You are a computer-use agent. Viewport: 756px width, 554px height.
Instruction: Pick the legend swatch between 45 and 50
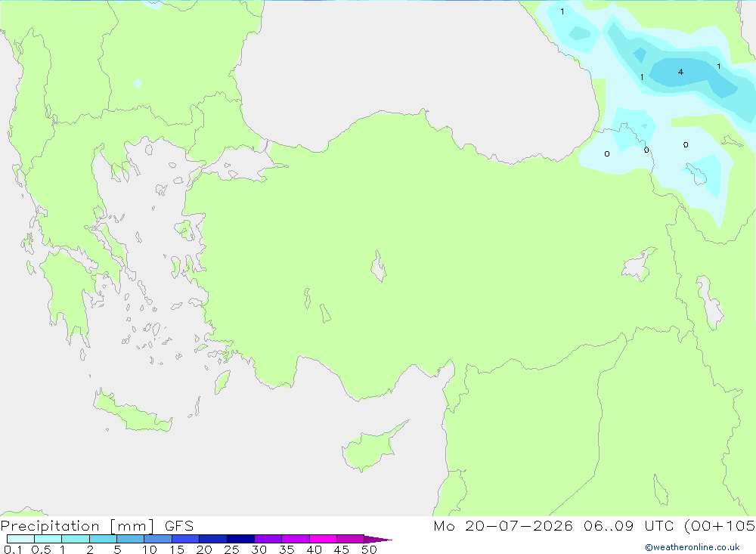coord(351,539)
